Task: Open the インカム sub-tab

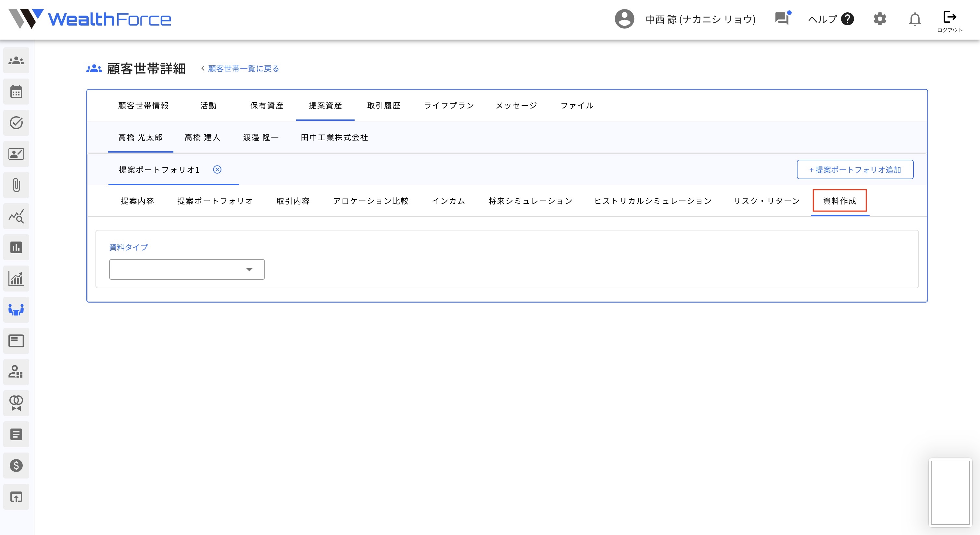Action: pos(448,201)
